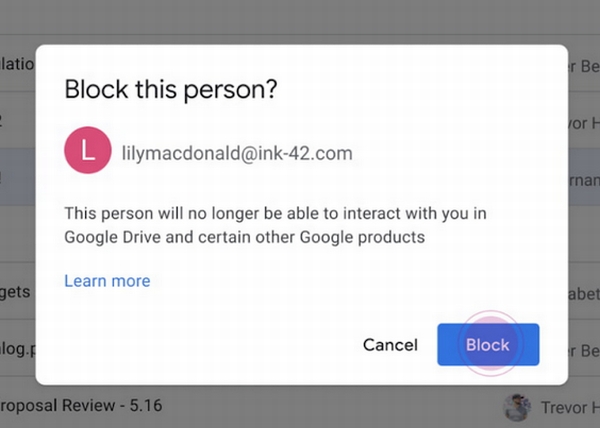Click the top file row starting "latio"
Viewport: 600px width, 428px height.
coord(17,66)
